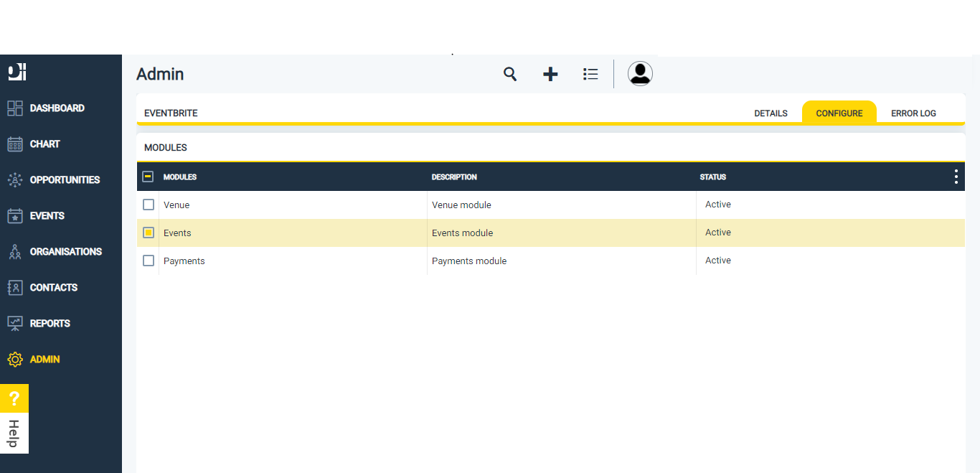Click Active status in Venue row

718,205
